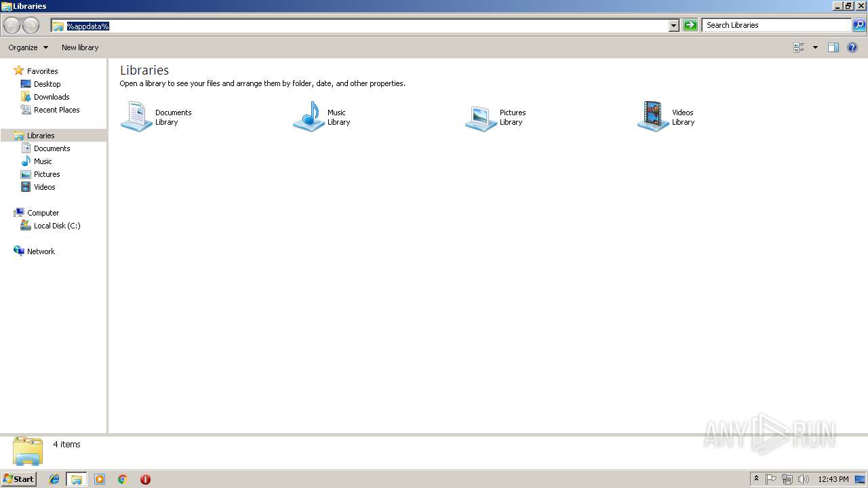Image resolution: width=868 pixels, height=488 pixels.
Task: Click the Action Center flag icon
Action: [771, 479]
